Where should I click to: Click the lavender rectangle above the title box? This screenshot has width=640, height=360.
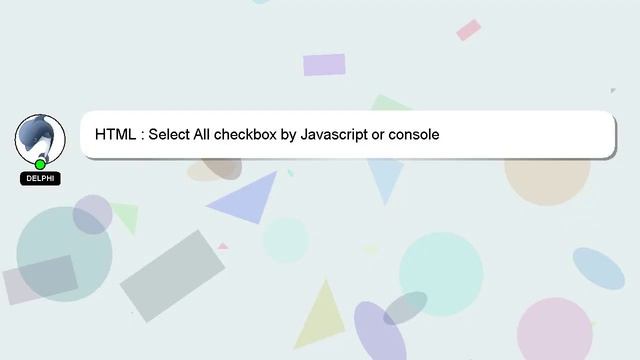pyautogui.click(x=324, y=64)
